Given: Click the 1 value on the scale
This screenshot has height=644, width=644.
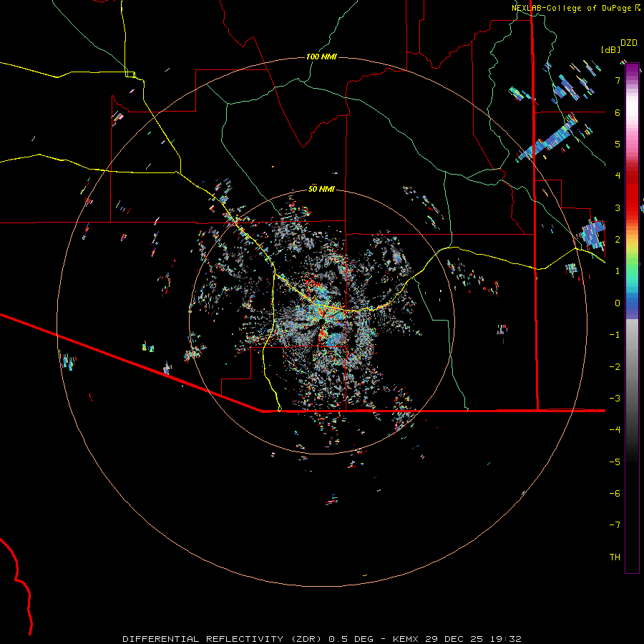Looking at the screenshot, I should [618, 271].
